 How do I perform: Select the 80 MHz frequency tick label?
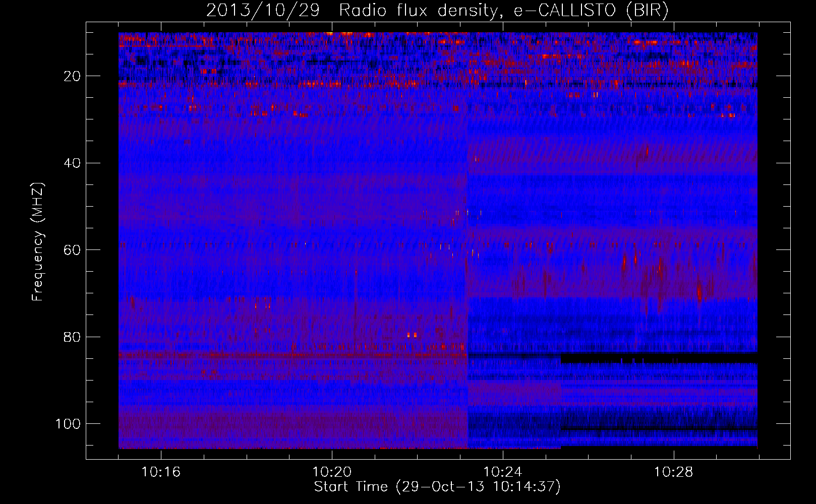coord(72,337)
